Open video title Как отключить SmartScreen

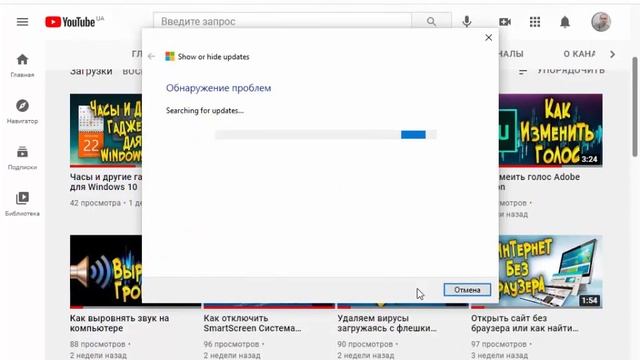coord(252,323)
